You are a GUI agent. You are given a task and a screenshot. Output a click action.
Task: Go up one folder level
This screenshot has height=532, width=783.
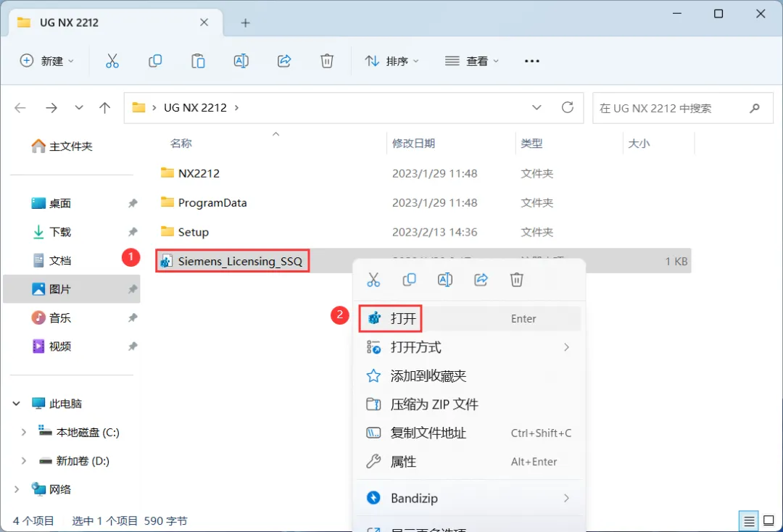(x=105, y=108)
